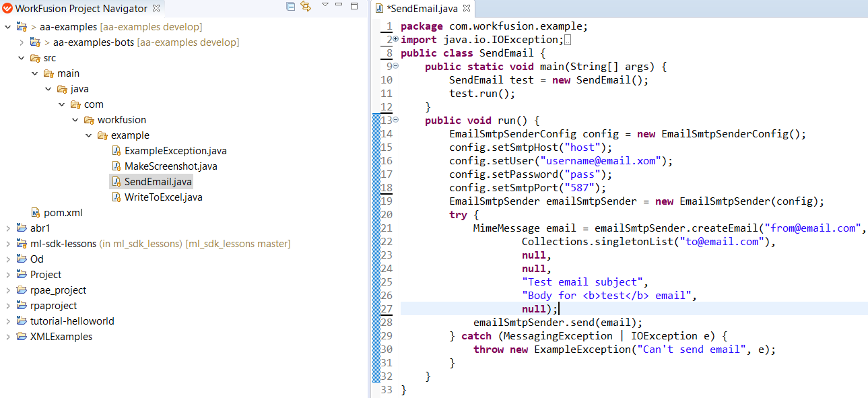The height and width of the screenshot is (398, 868).
Task: Click the package com.workfusion.example line
Action: (494, 26)
